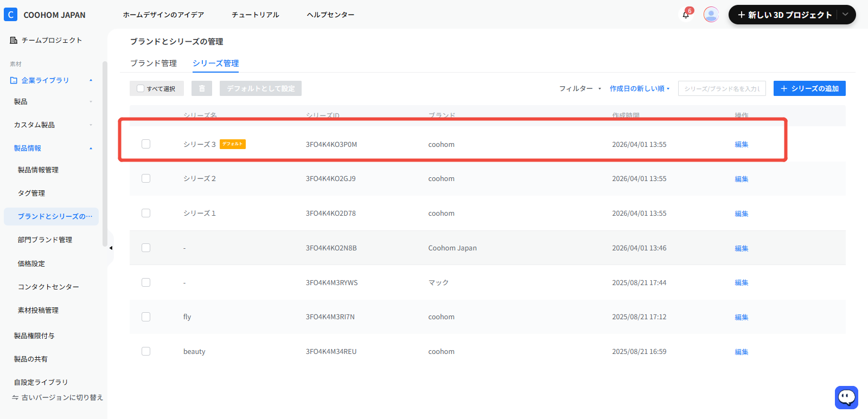Expand the 製品 submenu arrow

coord(91,101)
